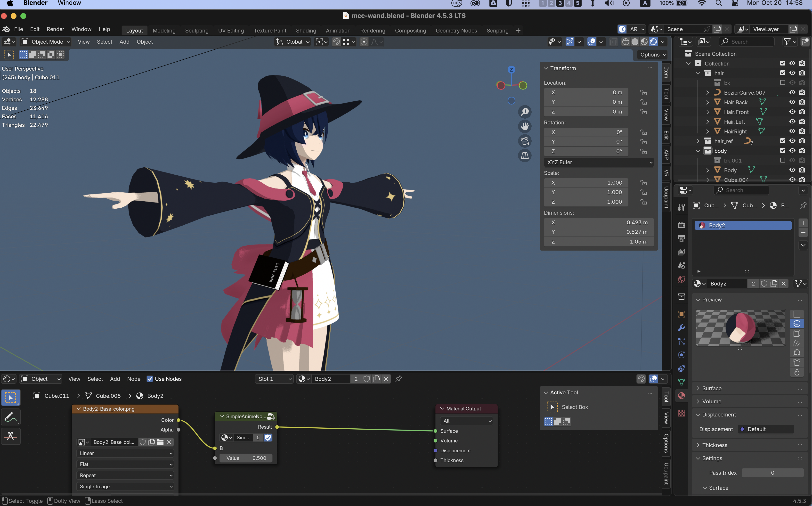
Task: Toggle the body collection checkbox
Action: pos(783,151)
